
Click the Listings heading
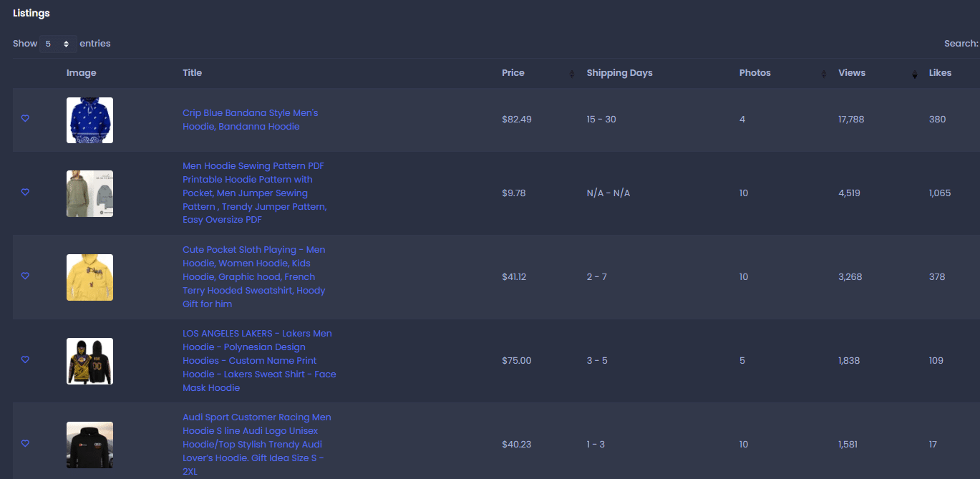(31, 14)
